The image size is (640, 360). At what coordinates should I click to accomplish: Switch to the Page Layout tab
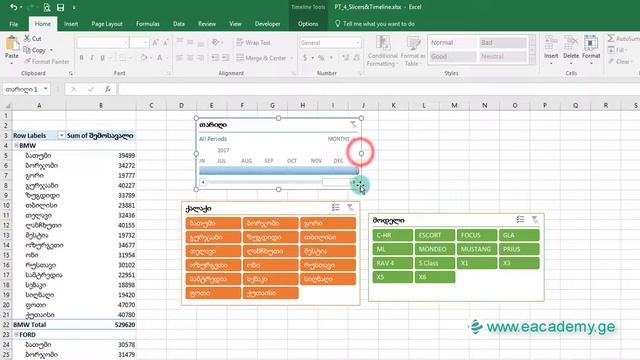[107, 24]
